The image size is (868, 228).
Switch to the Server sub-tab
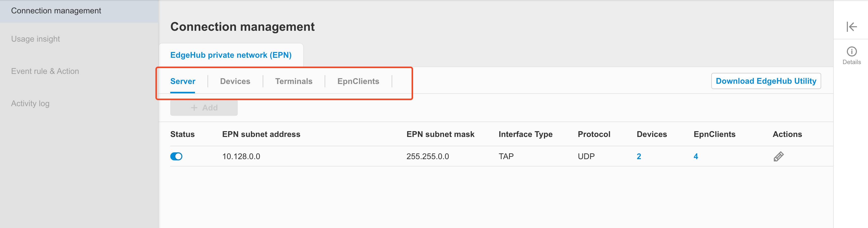tap(183, 81)
